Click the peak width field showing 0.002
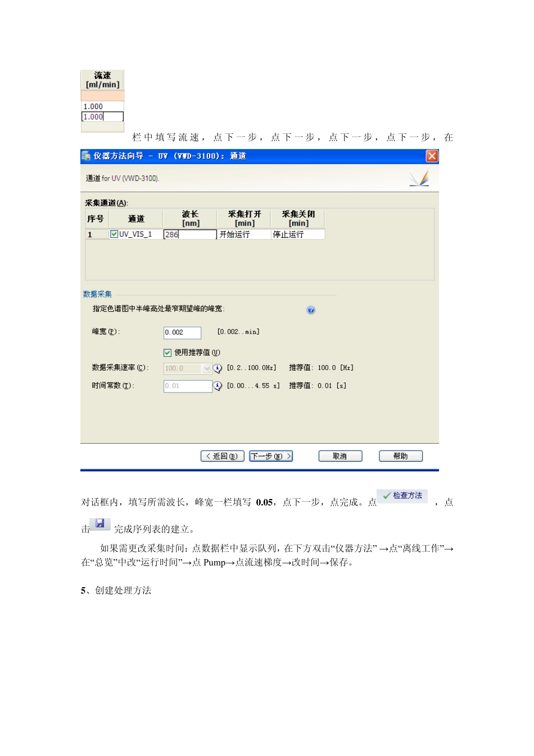The width and height of the screenshot is (534, 756). click(182, 332)
